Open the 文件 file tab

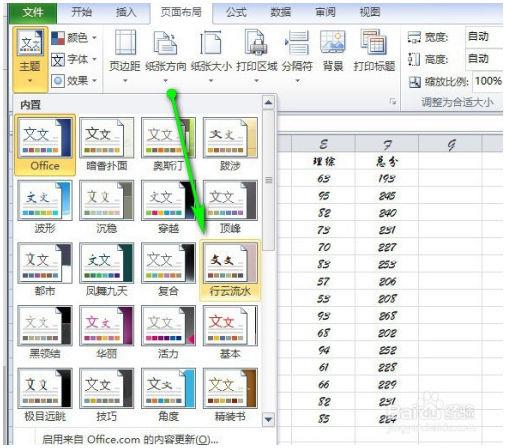click(x=32, y=12)
